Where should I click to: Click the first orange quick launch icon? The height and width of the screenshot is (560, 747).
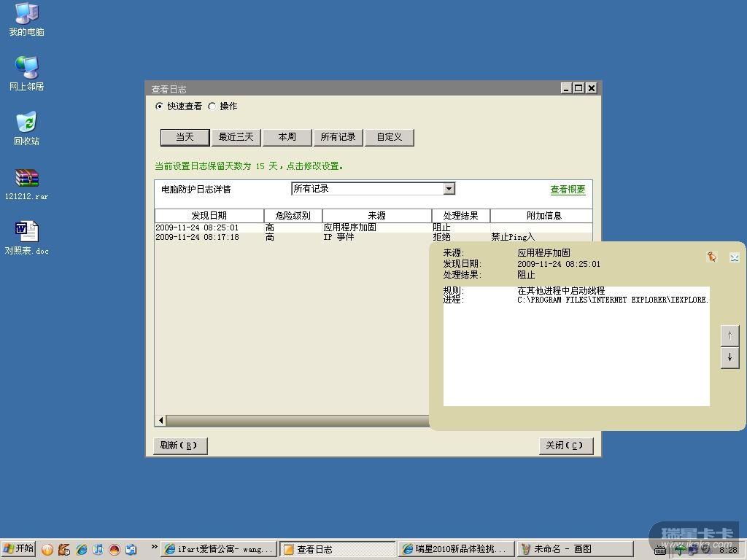[x=47, y=550]
